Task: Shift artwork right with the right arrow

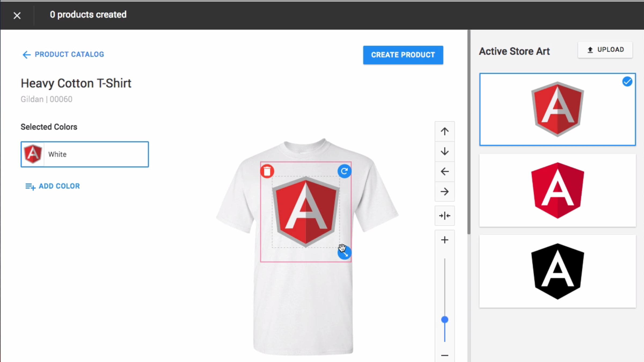Action: click(x=445, y=192)
